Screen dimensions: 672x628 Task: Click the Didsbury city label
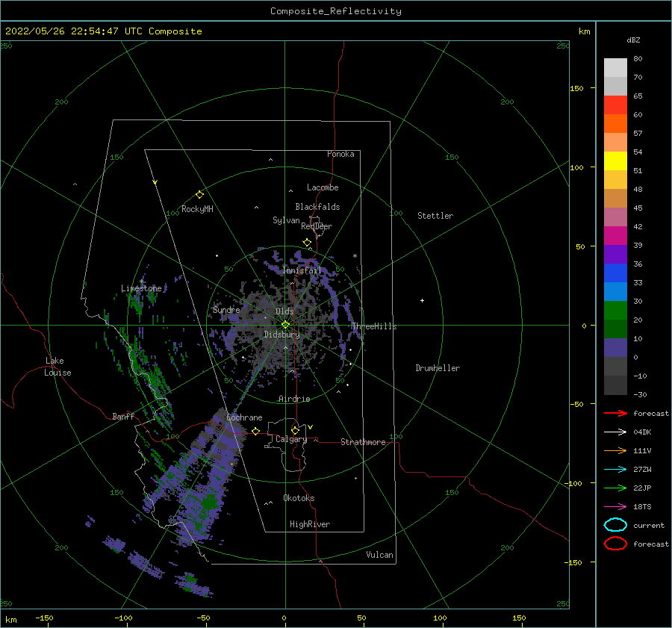[x=281, y=335]
